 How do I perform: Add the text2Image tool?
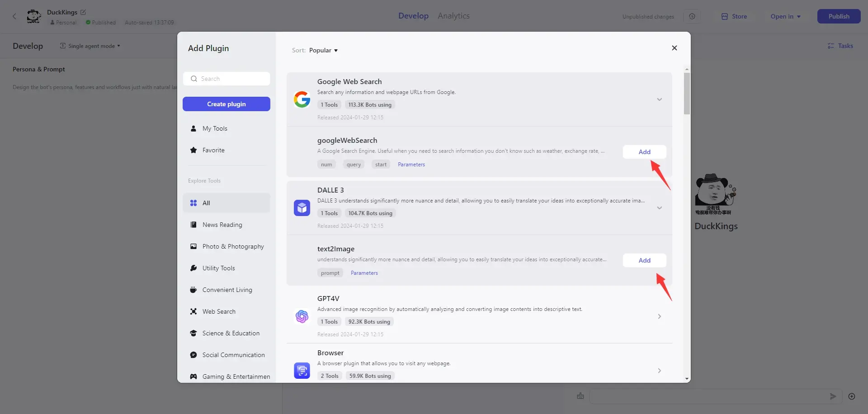pos(644,260)
